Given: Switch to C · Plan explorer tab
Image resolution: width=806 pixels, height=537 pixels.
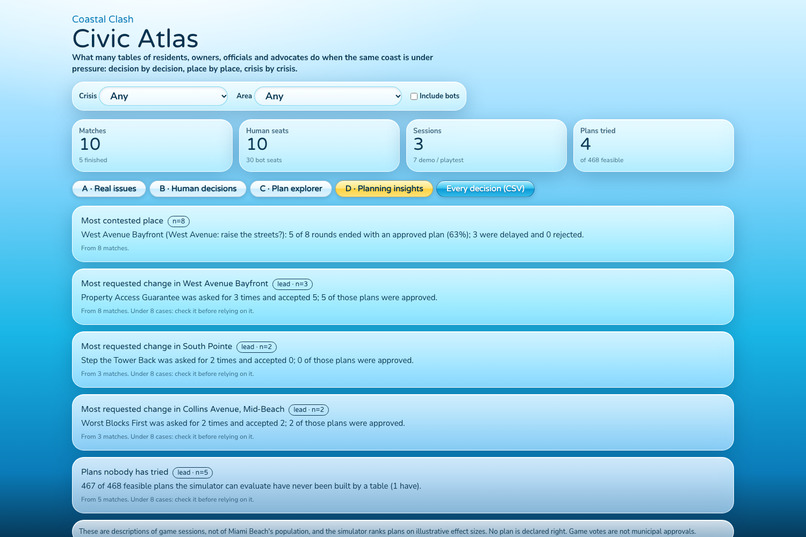Looking at the screenshot, I should click(x=291, y=189).
